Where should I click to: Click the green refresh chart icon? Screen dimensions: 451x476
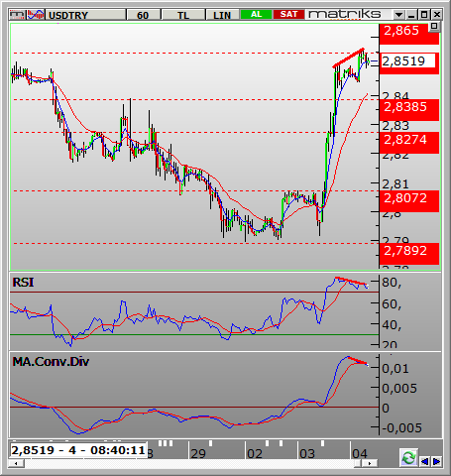coord(408,458)
